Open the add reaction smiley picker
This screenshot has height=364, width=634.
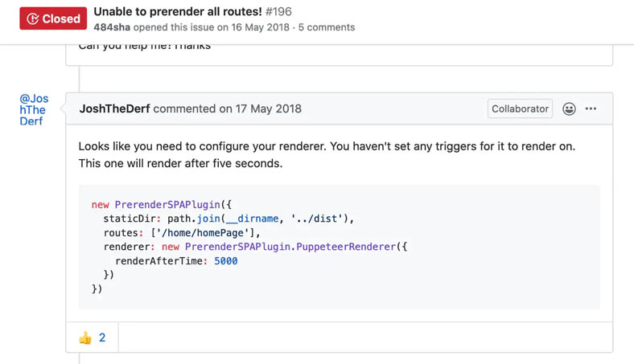569,108
